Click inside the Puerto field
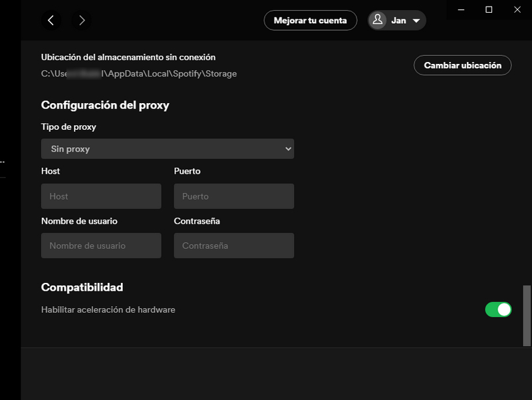Viewport: 532px width, 400px height. click(x=234, y=196)
